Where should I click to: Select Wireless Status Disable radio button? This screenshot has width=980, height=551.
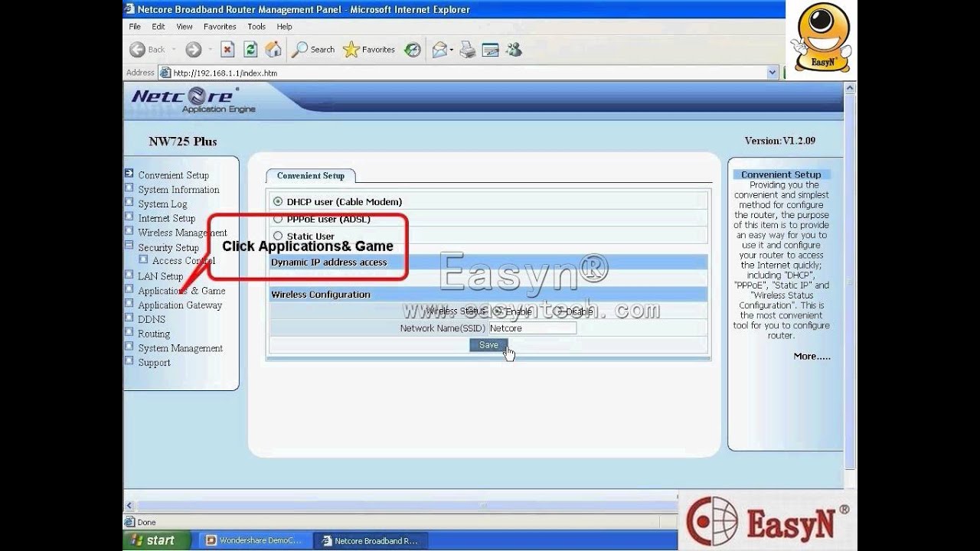point(560,311)
